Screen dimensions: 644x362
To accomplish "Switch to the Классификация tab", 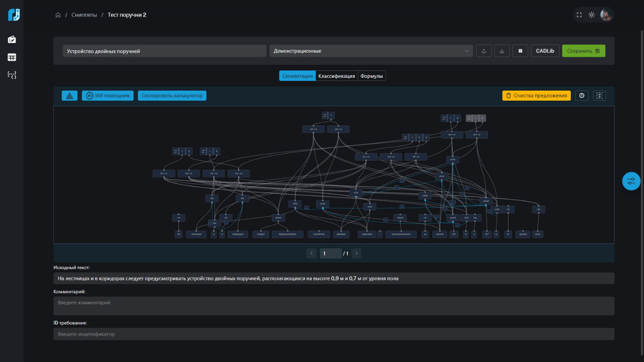I will pos(337,76).
